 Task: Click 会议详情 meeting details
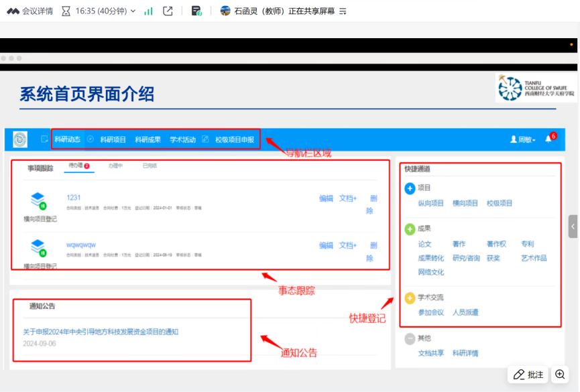click(30, 11)
